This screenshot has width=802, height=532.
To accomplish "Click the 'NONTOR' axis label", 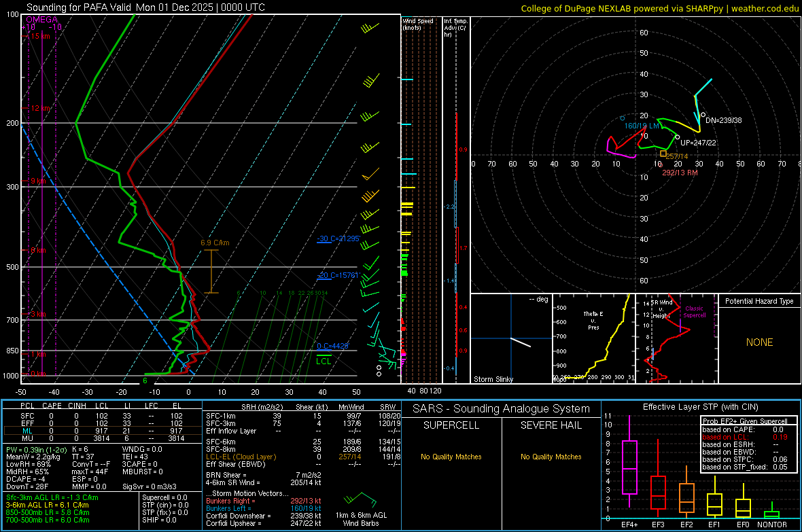I will pos(772,525).
